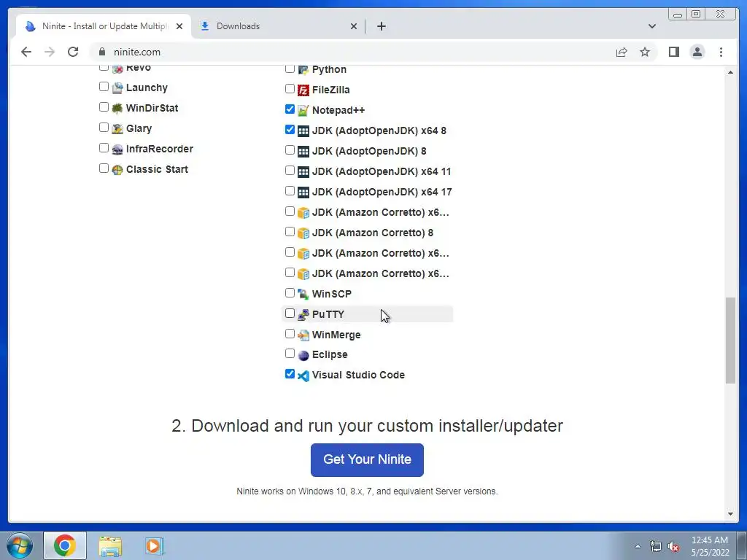Check JDK (AdoptOpenJDK) x64 17 checkbox
Viewport: 747px width, 560px height.
pyautogui.click(x=290, y=191)
